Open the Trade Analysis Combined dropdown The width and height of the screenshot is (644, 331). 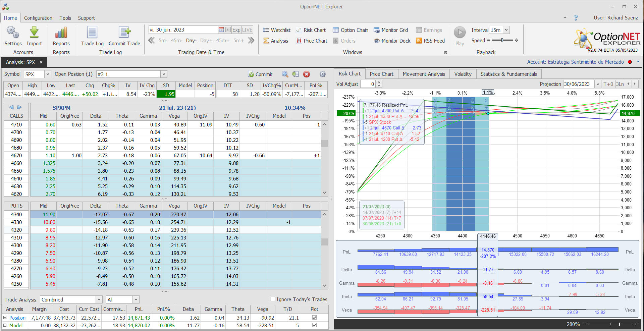pos(99,299)
